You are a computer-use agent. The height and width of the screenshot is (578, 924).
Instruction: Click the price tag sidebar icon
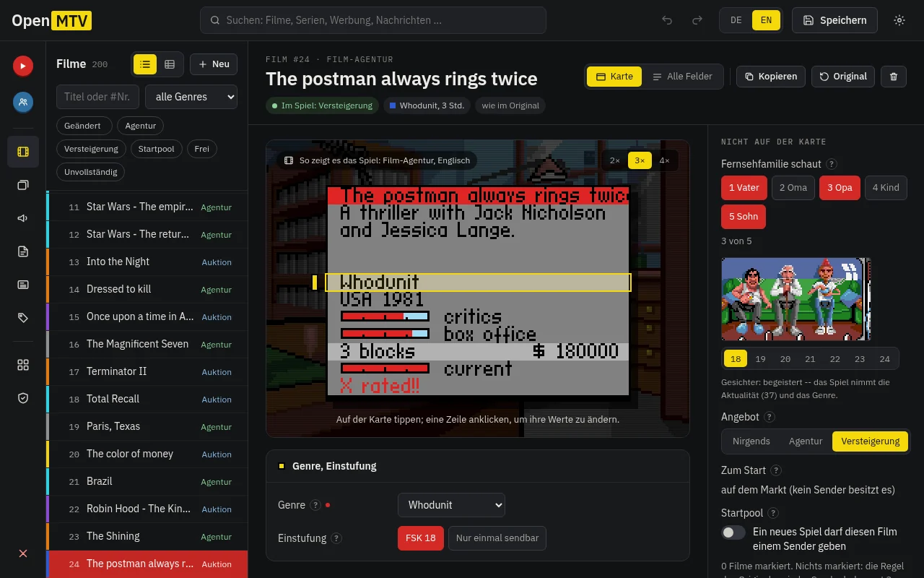[x=23, y=318]
